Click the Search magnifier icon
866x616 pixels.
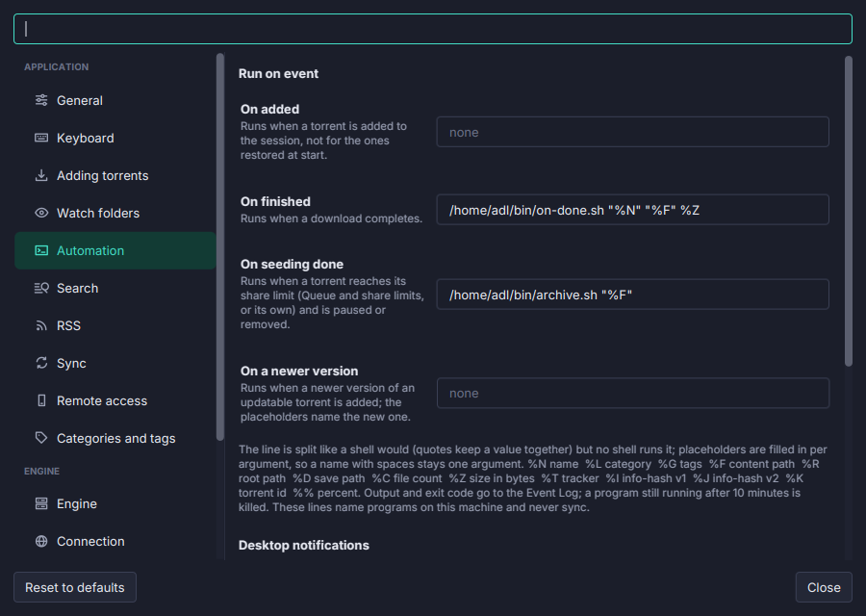41,288
